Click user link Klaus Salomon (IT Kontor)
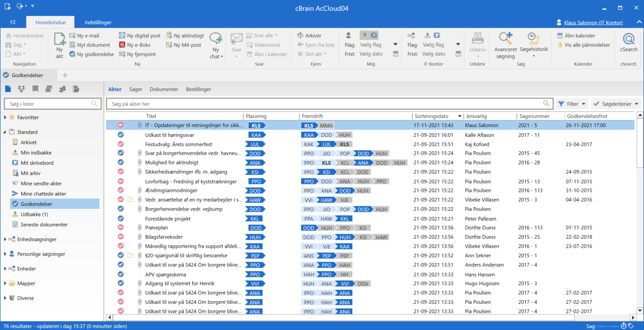 [593, 23]
